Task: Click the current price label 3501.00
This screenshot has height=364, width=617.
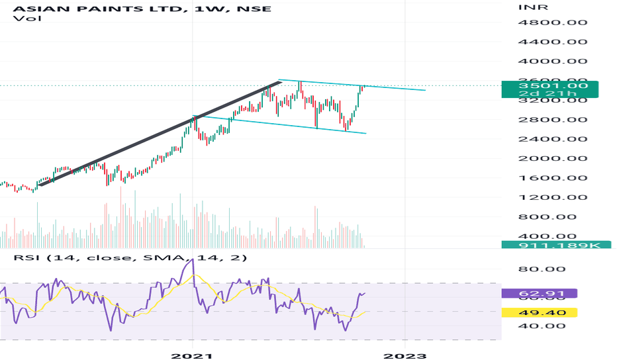Action: coord(553,86)
